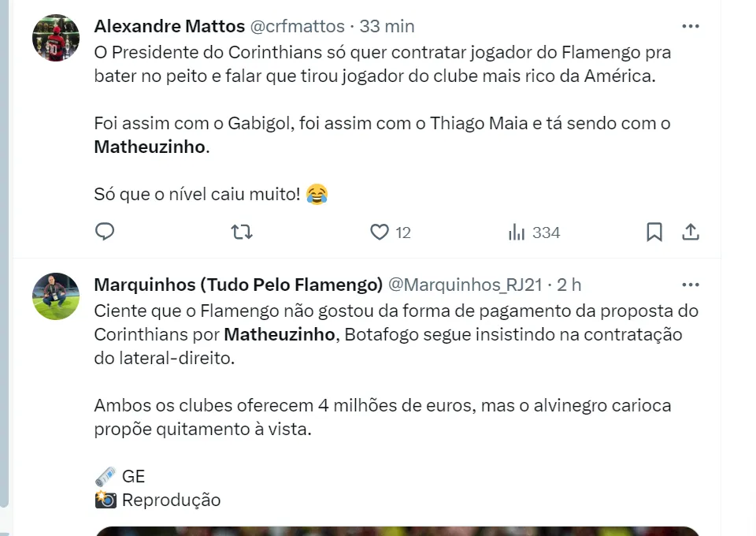Open Alexandre Mattos's profile picture
The height and width of the screenshot is (536, 756).
click(56, 38)
